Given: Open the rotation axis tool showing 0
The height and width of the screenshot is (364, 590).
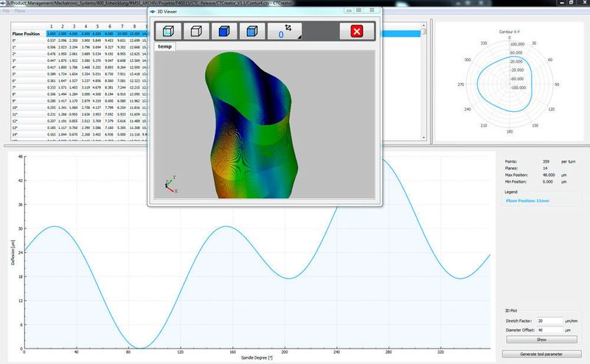Looking at the screenshot, I should 285,31.
